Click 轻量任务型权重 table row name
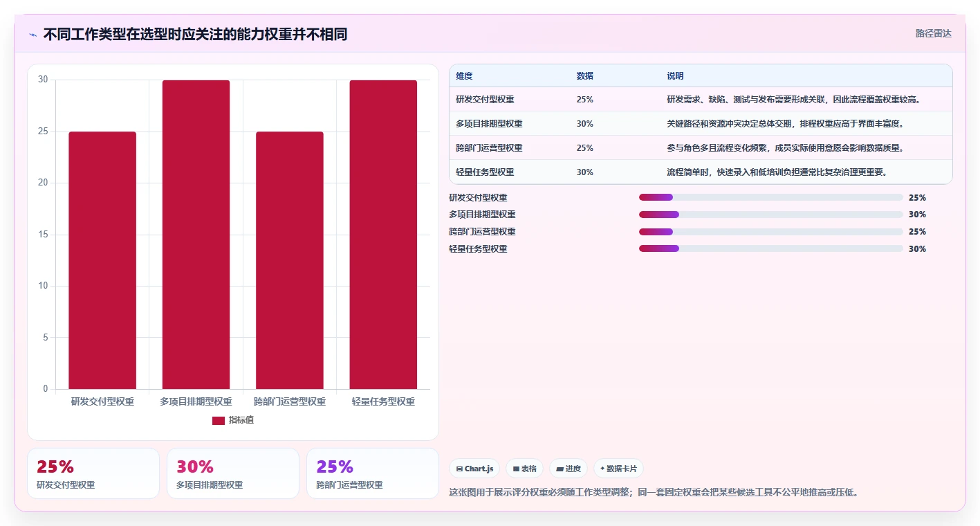 (485, 172)
